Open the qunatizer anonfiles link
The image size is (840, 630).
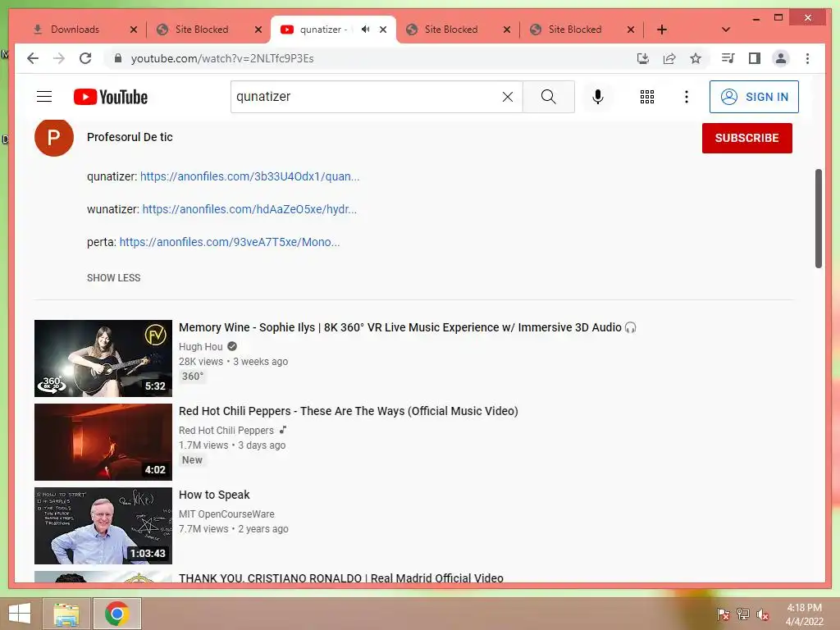[249, 176]
